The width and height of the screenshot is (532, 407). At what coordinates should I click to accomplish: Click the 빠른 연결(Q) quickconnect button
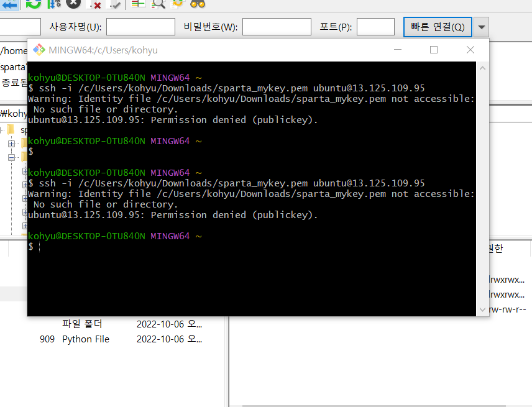438,27
